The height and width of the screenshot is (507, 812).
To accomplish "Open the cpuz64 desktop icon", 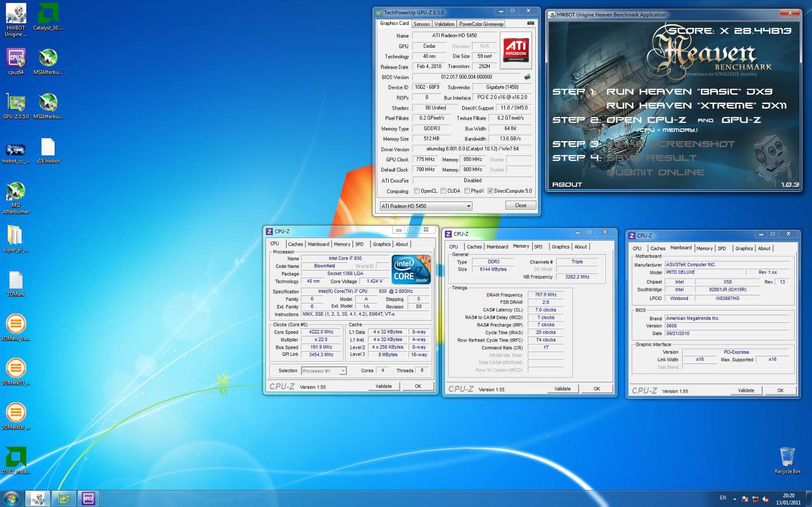I will 16,61.
